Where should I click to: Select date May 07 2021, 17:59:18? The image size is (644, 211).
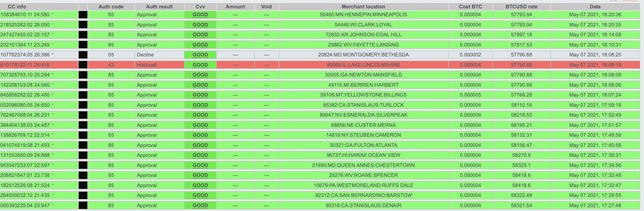596,105
